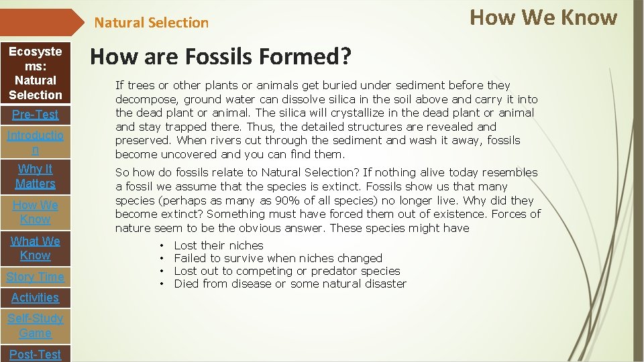
Task: Click the first paragraph about buried trees
Action: (326, 119)
